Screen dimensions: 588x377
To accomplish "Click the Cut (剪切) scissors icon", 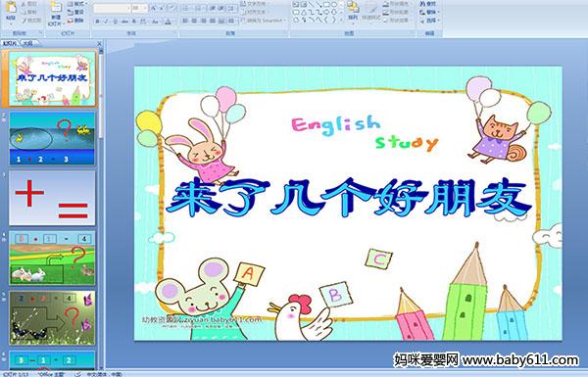I will [24, 4].
